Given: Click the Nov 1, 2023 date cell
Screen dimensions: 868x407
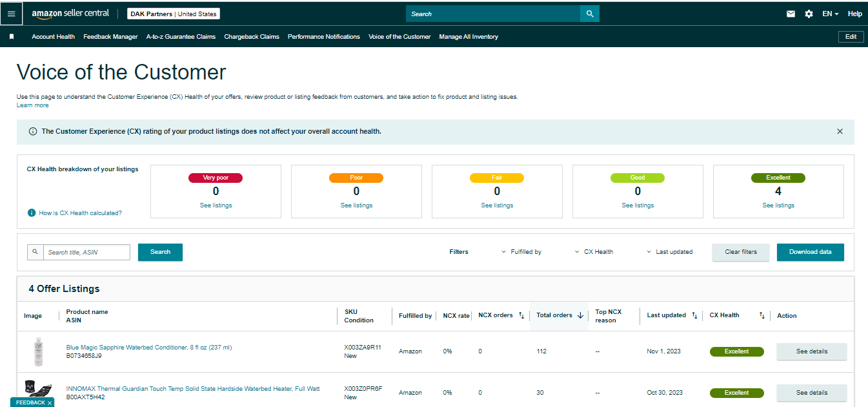Looking at the screenshot, I should click(x=664, y=351).
